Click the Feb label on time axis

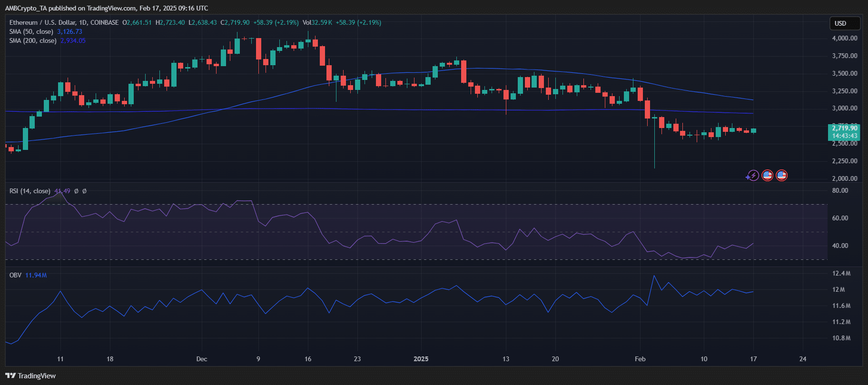pyautogui.click(x=640, y=359)
